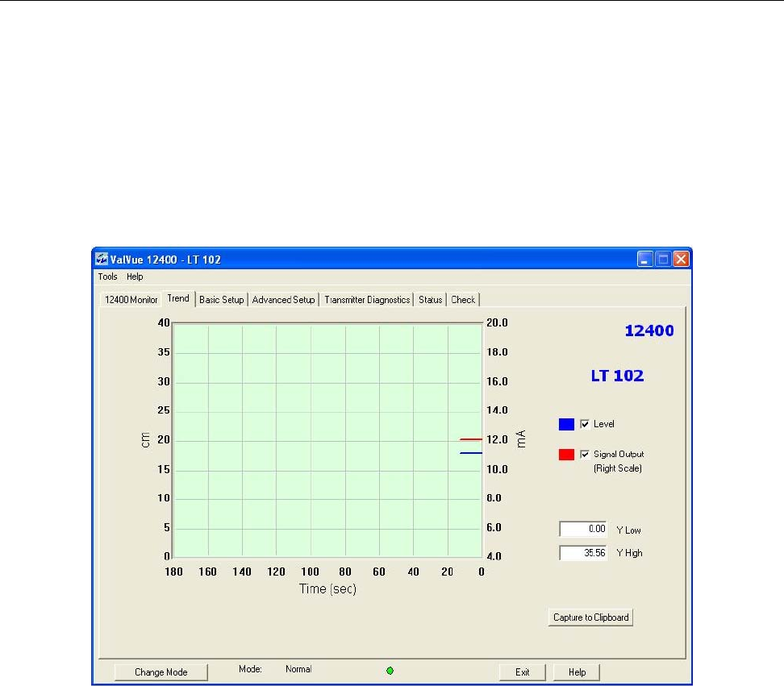The image size is (784, 686).
Task: Click the Y Low input field
Action: (x=583, y=529)
